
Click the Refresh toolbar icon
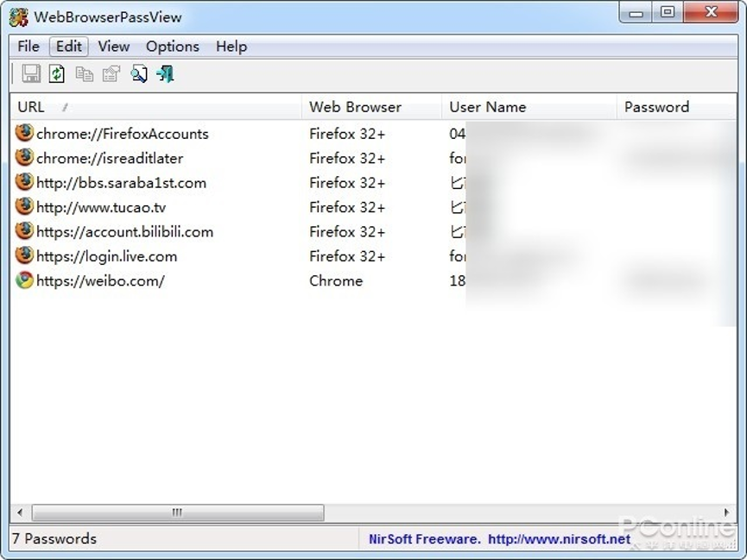[x=57, y=74]
